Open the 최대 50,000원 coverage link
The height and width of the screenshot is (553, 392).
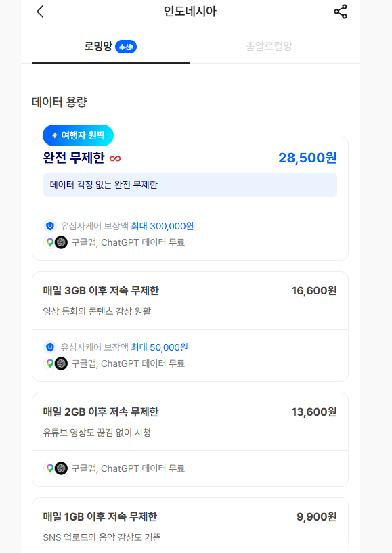(160, 347)
